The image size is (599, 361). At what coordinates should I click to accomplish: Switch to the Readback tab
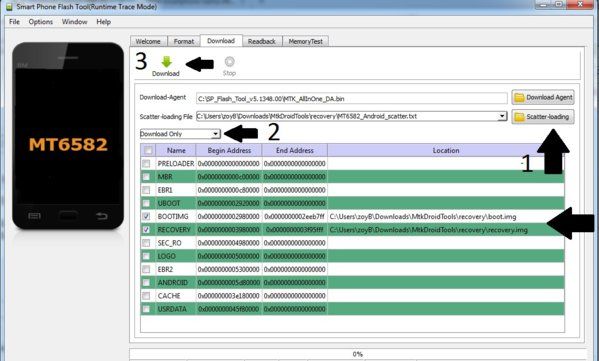point(262,41)
